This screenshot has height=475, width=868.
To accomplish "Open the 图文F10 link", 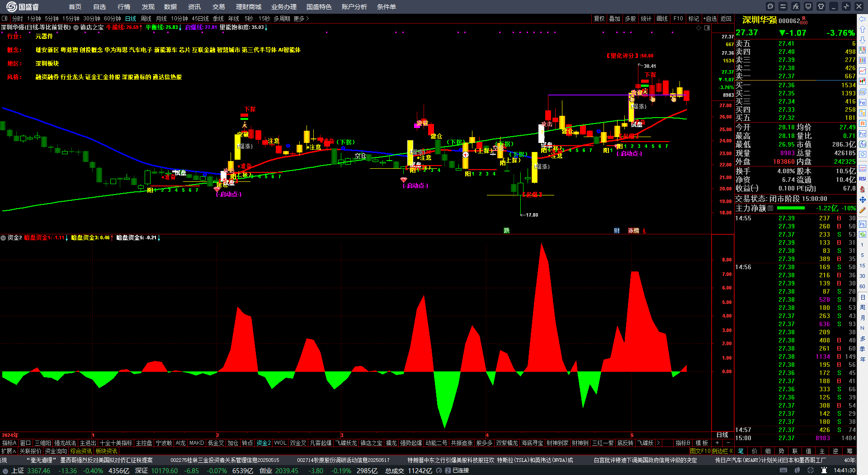I will [700, 451].
